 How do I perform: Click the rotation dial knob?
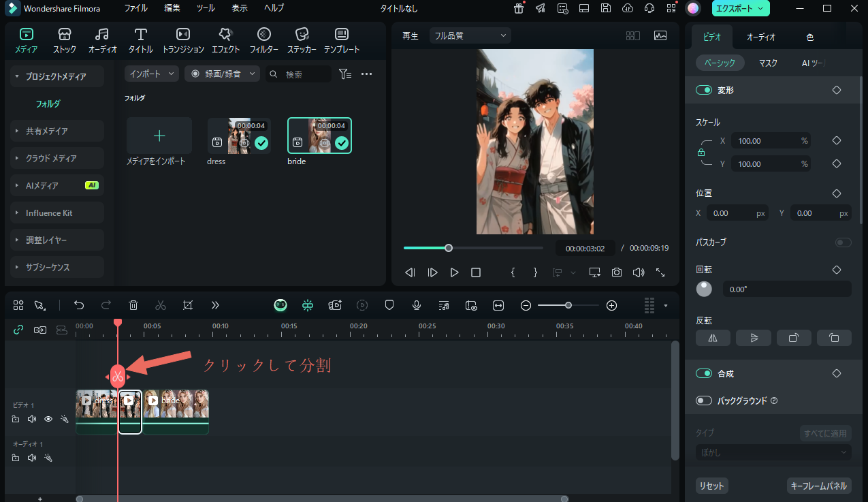pos(704,289)
